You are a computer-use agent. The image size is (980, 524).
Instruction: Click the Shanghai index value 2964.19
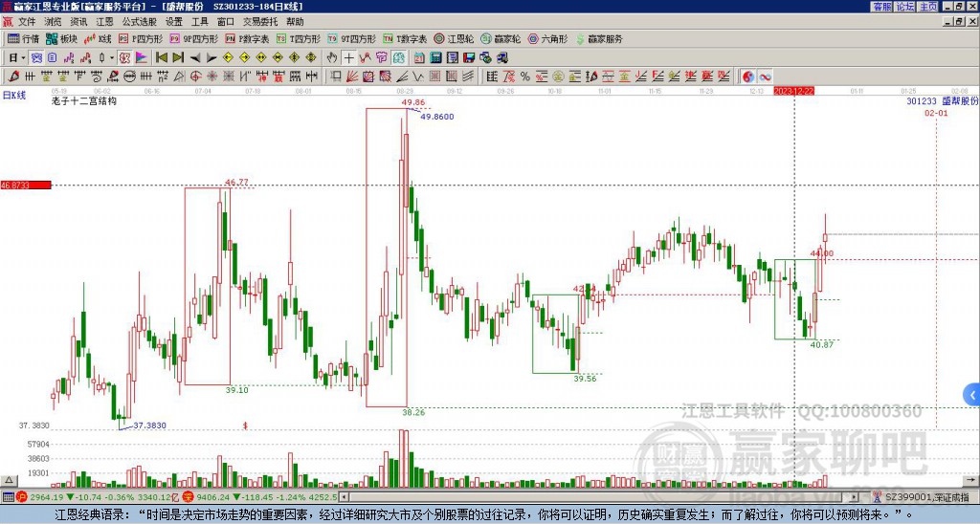point(46,497)
